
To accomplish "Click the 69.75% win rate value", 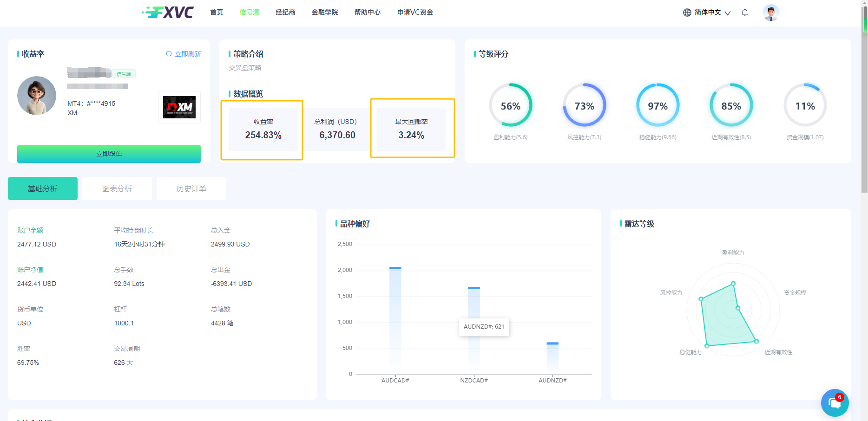I will 28,363.
